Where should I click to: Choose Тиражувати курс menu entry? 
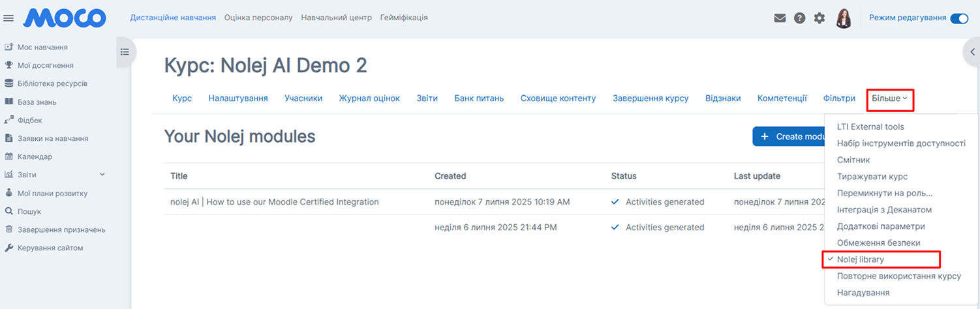click(872, 177)
